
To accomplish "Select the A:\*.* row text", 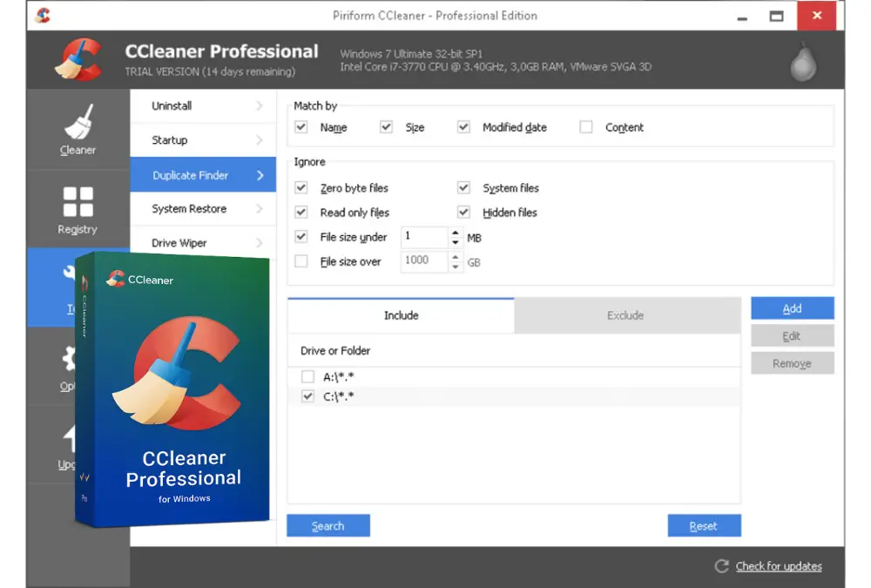I will coord(339,377).
